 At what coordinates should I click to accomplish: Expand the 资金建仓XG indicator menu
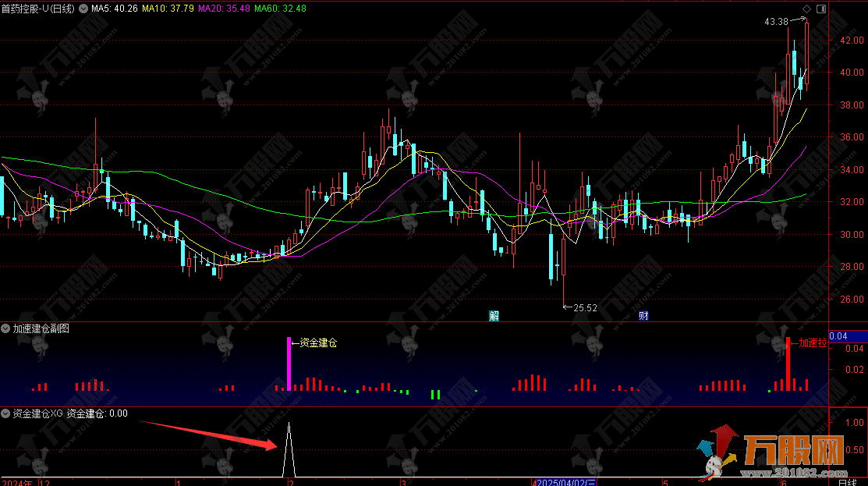6,413
